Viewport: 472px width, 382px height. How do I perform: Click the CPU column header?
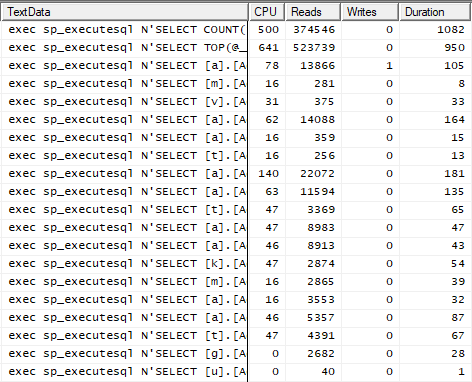[267, 12]
